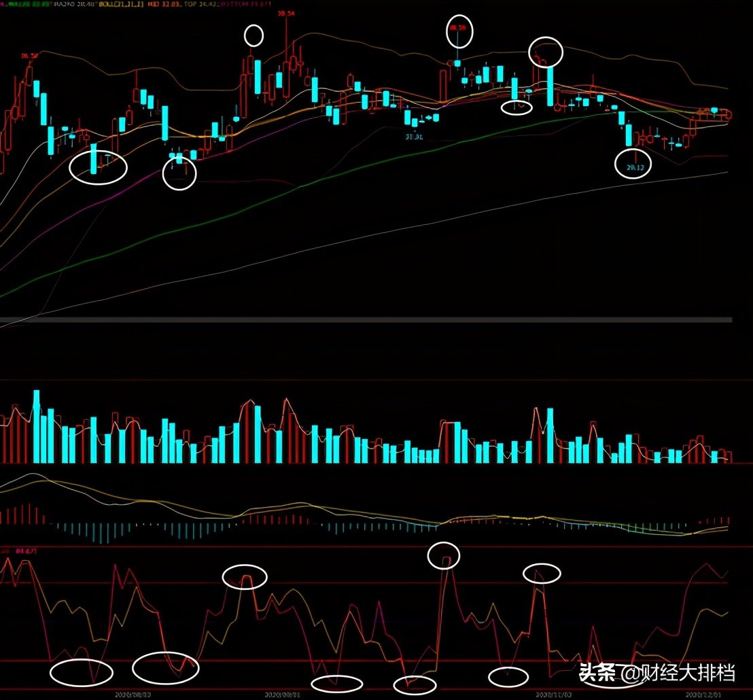Click the first date label on bottom axis
The height and width of the screenshot is (700, 753).
point(133,695)
